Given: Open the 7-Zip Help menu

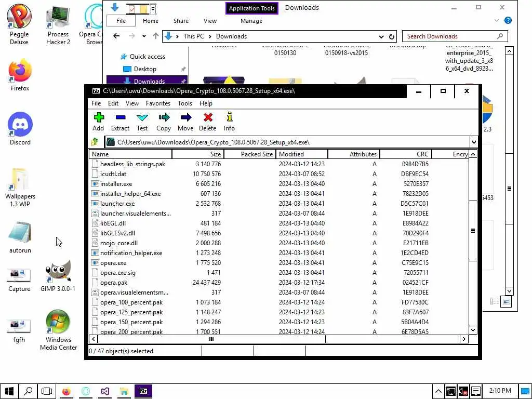Looking at the screenshot, I should 206,103.
